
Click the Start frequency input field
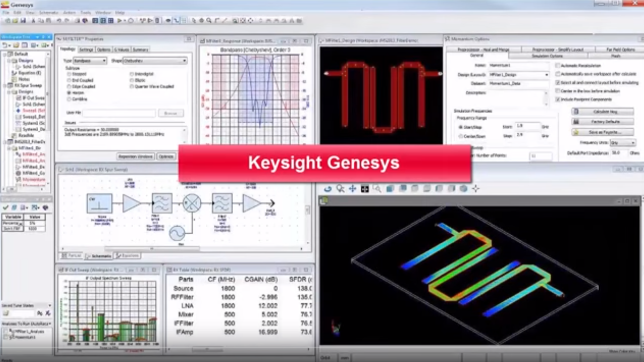526,127
